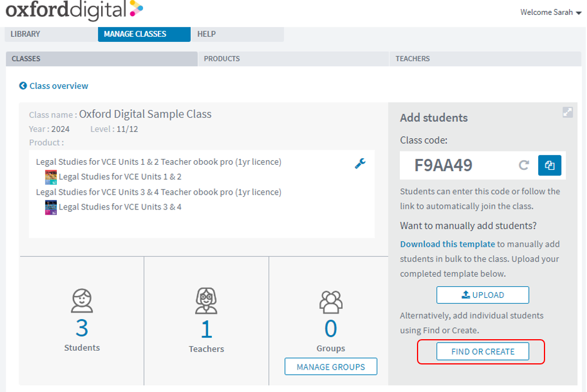Click the Download this template link
This screenshot has width=587, height=392.
447,244
